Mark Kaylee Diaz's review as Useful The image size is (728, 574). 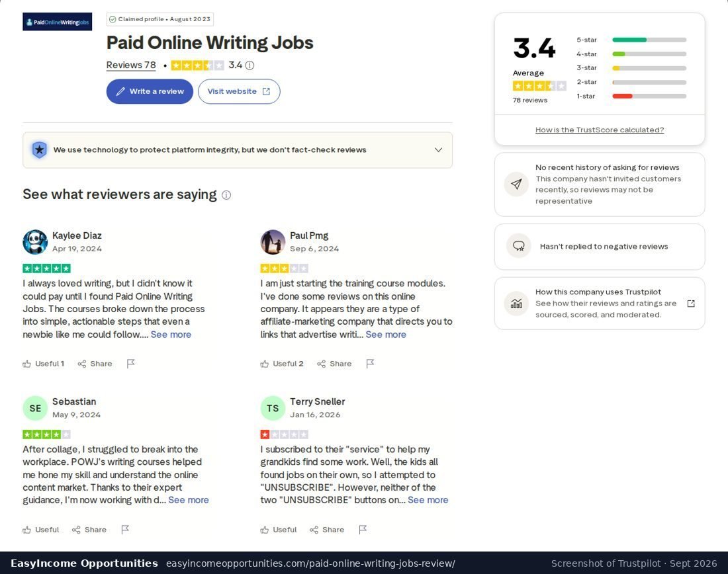(44, 364)
